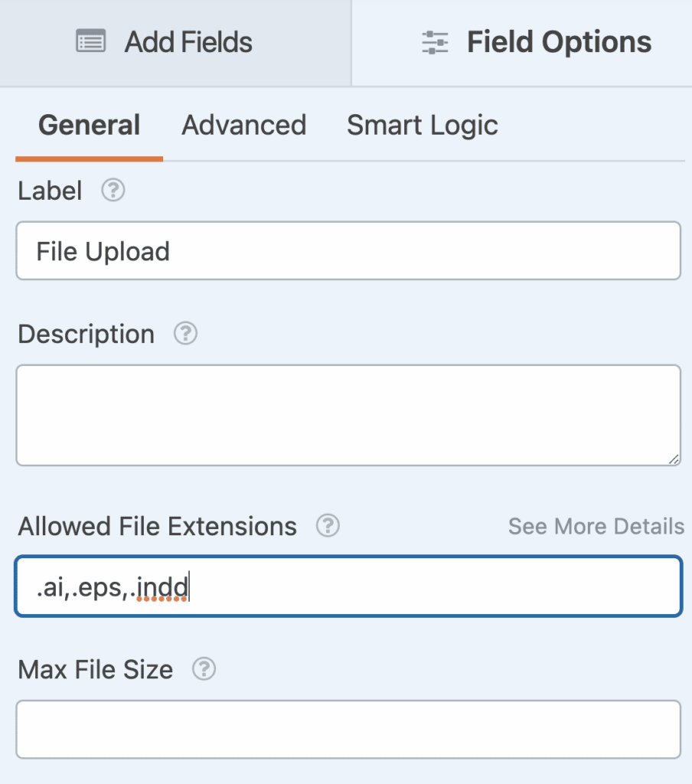
Task: Open the Allowed File Extensions help tooltip
Action: tap(327, 526)
